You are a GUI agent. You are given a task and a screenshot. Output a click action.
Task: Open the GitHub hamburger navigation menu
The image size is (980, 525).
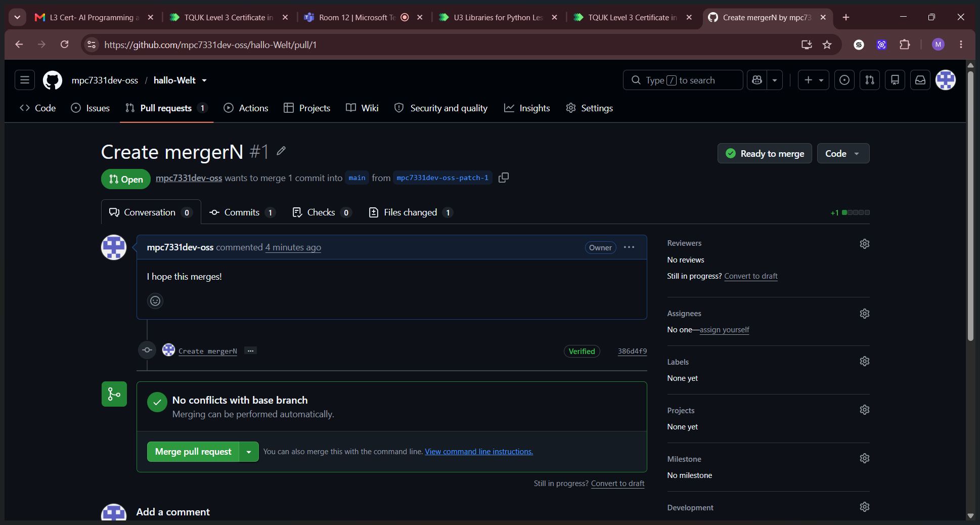click(25, 80)
